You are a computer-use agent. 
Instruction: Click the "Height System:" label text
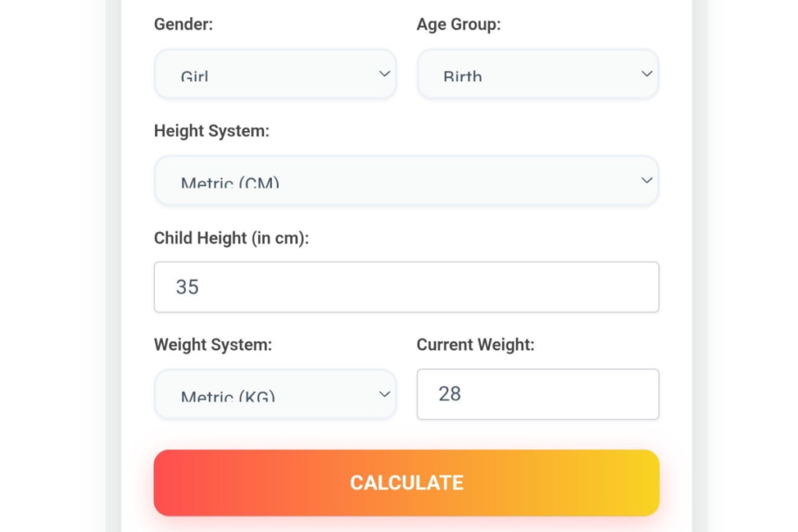(x=211, y=131)
